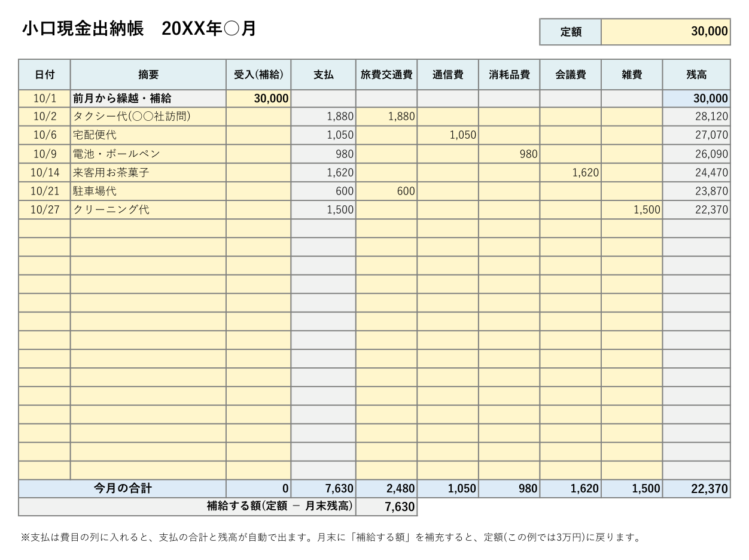Click the 受入 cell with 30,000 on 10/1
The width and height of the screenshot is (749, 560).
point(258,98)
